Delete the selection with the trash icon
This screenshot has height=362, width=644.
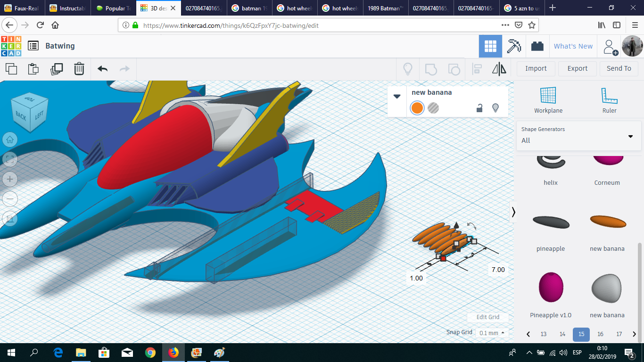79,69
